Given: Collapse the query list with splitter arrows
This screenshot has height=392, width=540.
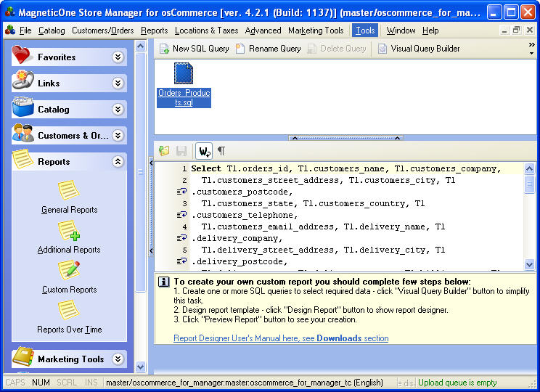Looking at the screenshot, I should tap(345, 138).
